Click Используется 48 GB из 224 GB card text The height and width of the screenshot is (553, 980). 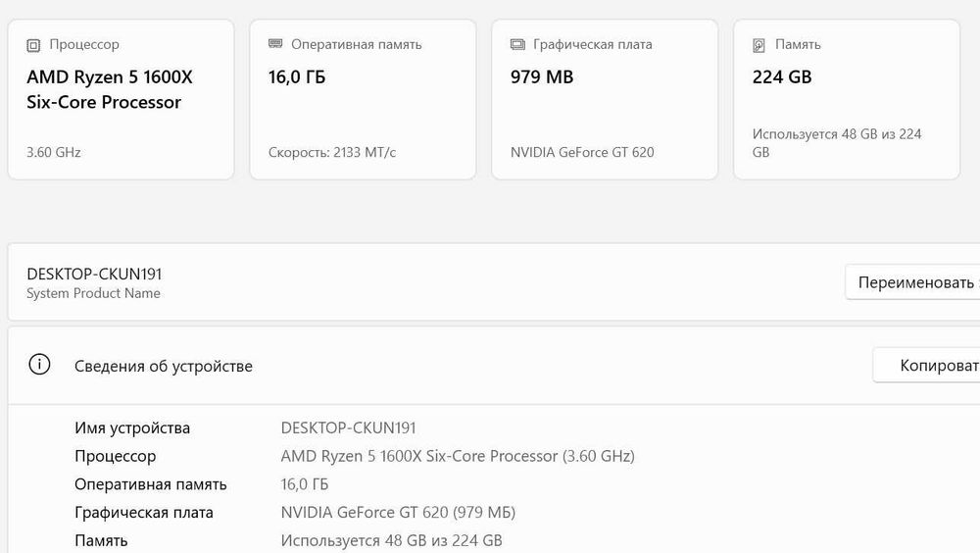(837, 143)
